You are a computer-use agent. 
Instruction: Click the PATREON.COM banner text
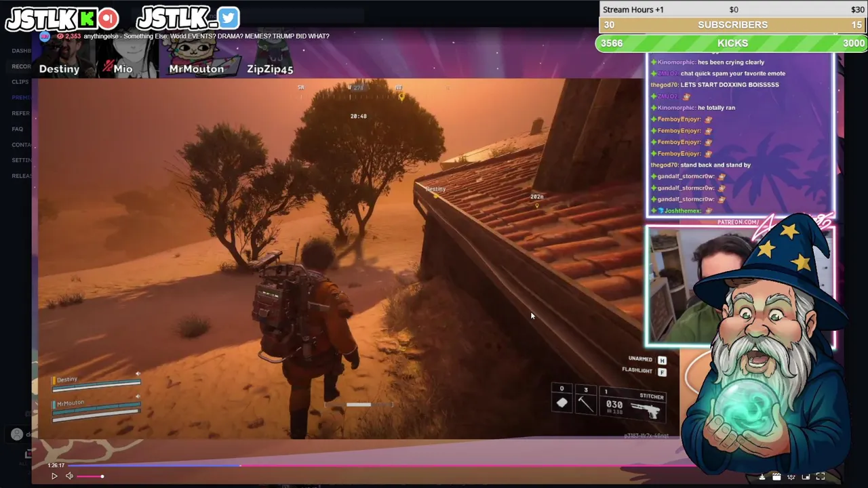pos(738,222)
